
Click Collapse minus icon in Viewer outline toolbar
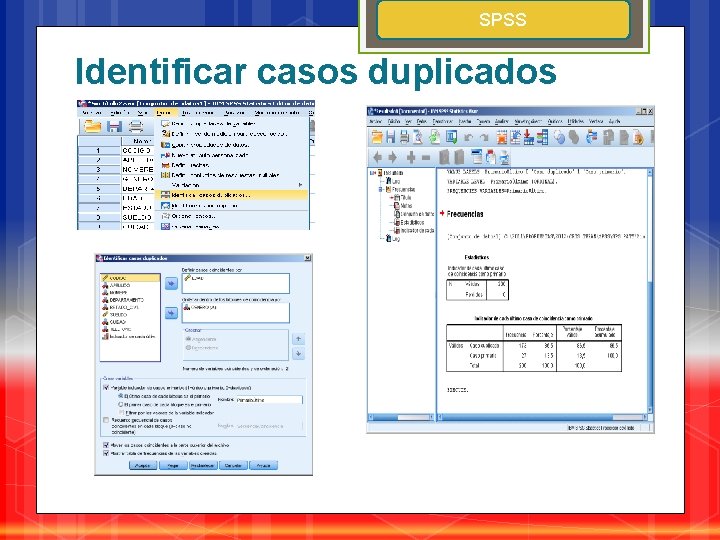pos(426,158)
